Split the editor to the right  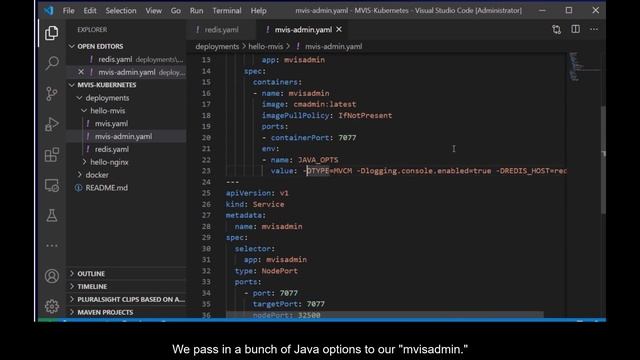575,29
